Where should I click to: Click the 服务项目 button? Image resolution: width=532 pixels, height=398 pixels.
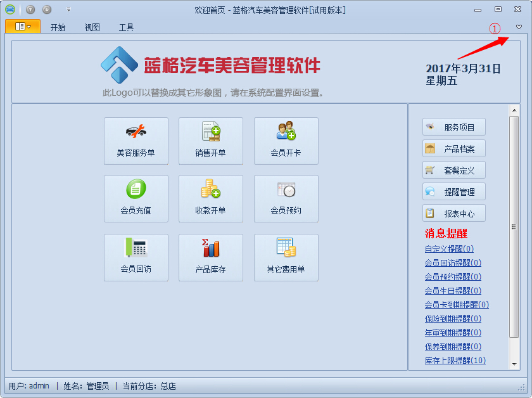click(x=454, y=127)
